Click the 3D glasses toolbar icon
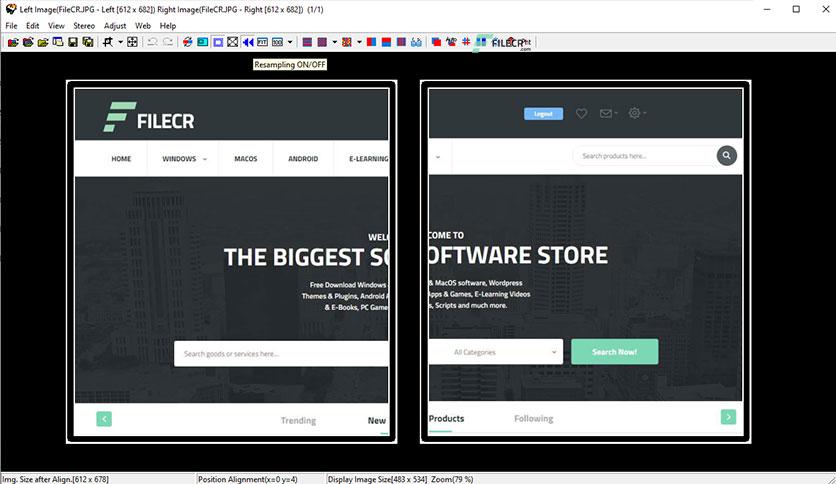Image resolution: width=836 pixels, height=484 pixels. [x=416, y=42]
